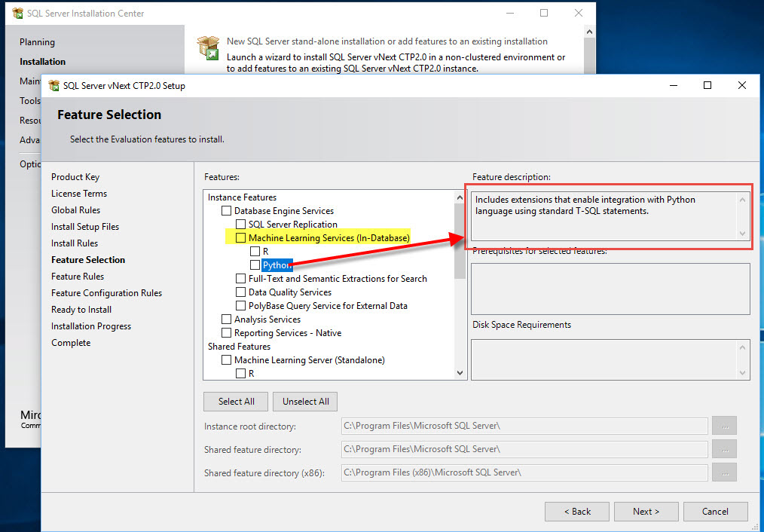Click the License Terms step
764x532 pixels.
tap(79, 194)
